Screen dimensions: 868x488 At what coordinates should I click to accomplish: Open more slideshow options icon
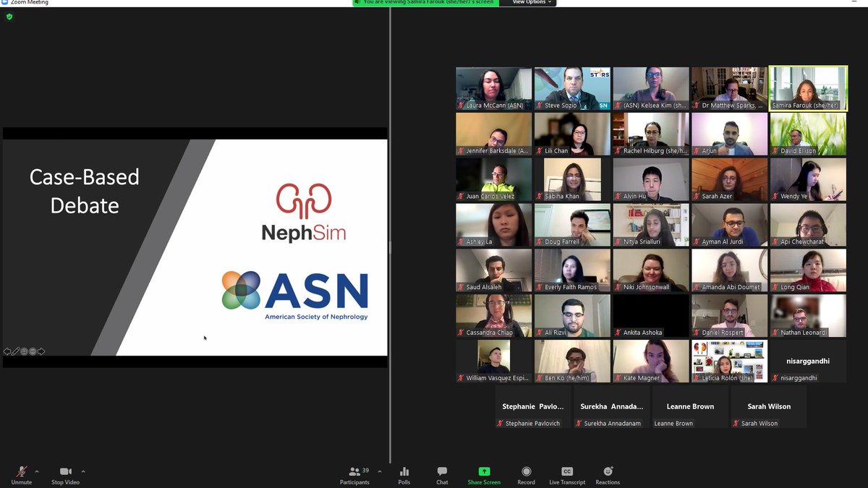coord(33,351)
